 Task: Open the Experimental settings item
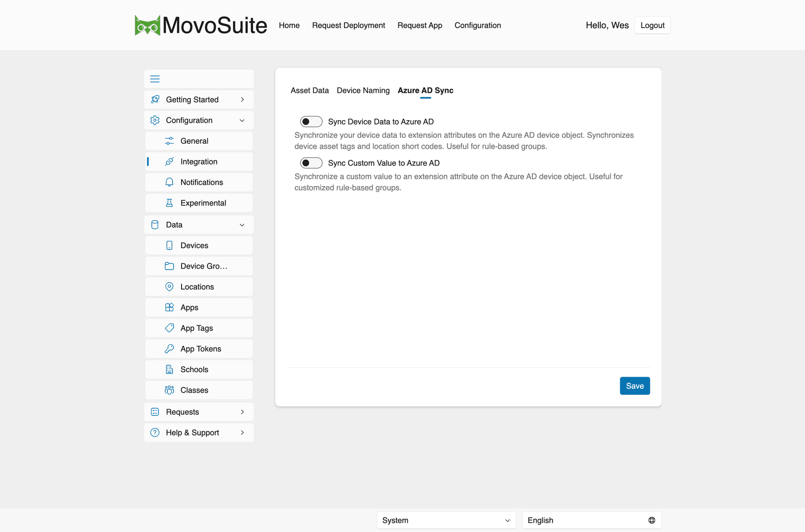point(199,203)
